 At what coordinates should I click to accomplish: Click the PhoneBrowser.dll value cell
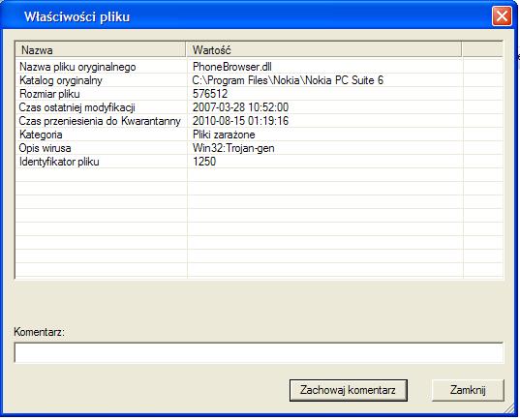pos(232,67)
